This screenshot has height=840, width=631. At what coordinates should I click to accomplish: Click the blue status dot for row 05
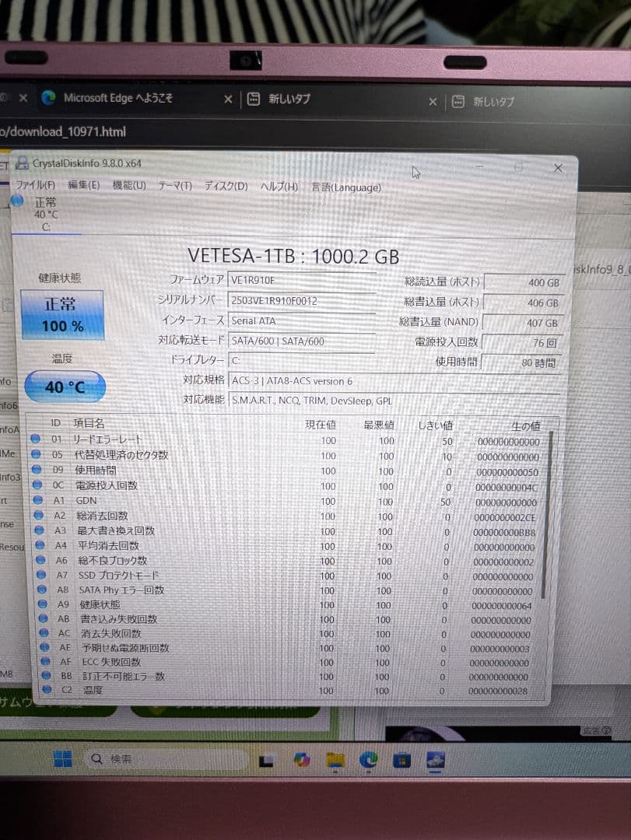[36, 453]
